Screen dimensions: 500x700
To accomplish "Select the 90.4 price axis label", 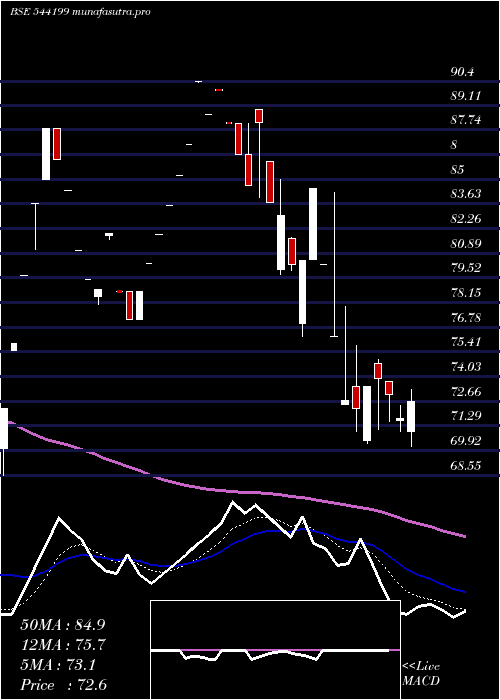I will (462, 71).
